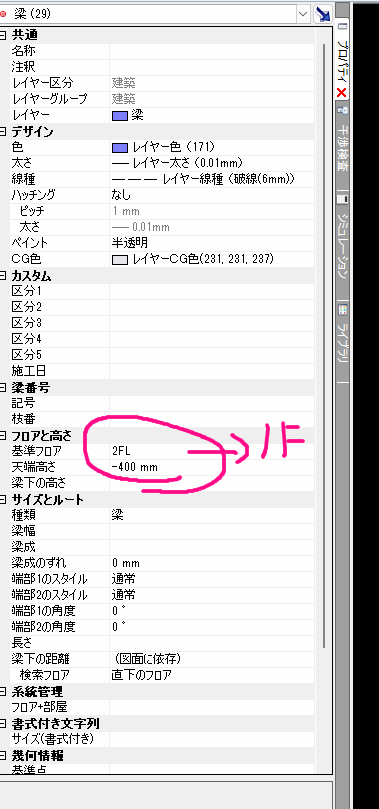Click the 梁 layer color icon
Viewport: 379px width, 809px height.
(120, 116)
